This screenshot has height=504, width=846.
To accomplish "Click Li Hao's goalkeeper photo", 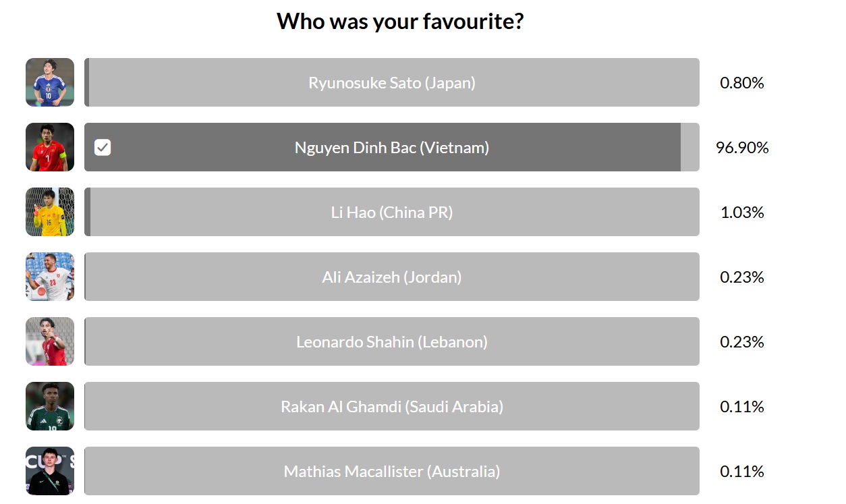I will tap(50, 212).
